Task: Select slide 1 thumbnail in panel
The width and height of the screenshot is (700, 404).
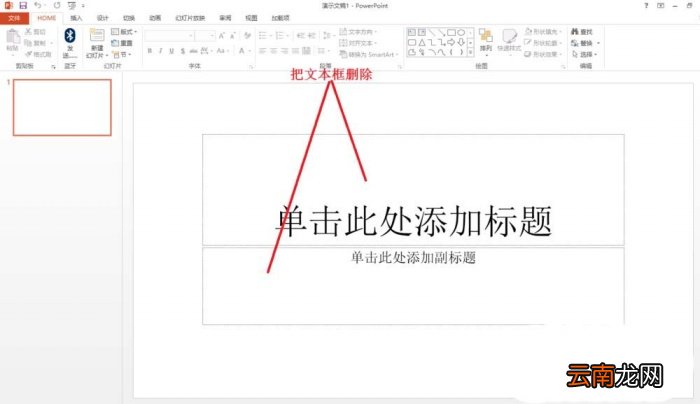Action: coord(62,108)
